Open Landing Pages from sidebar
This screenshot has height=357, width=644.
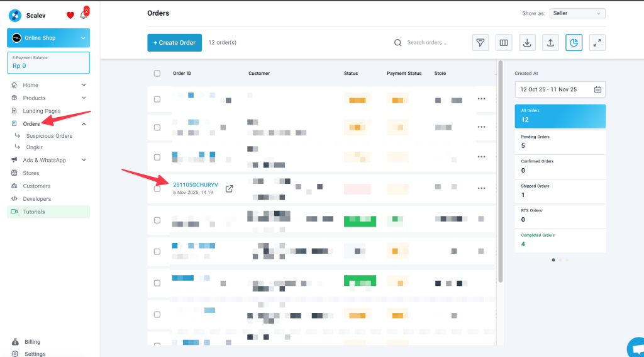point(42,111)
